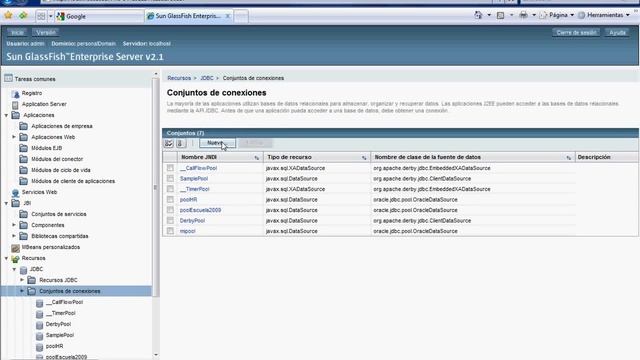Check the SamplePool row checkbox

[170, 179]
